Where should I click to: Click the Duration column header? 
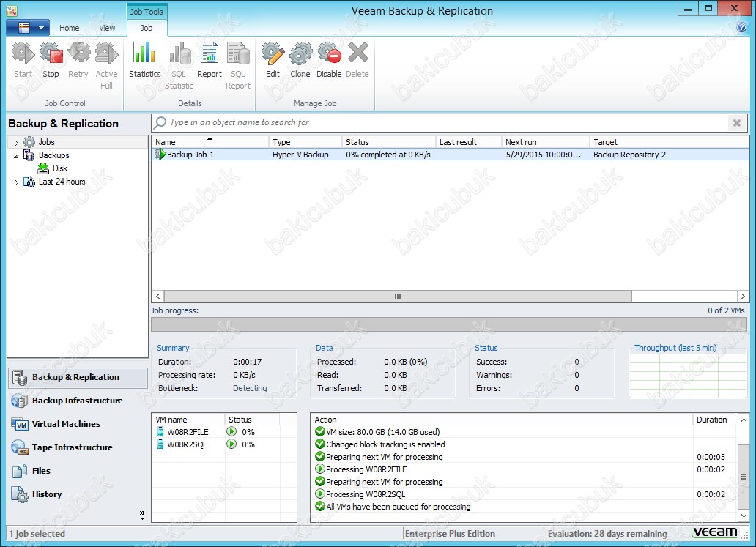click(714, 420)
